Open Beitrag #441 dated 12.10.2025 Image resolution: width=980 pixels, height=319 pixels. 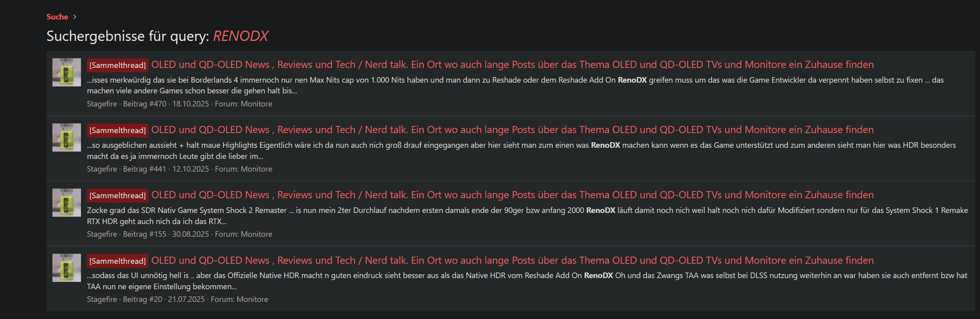tap(144, 169)
